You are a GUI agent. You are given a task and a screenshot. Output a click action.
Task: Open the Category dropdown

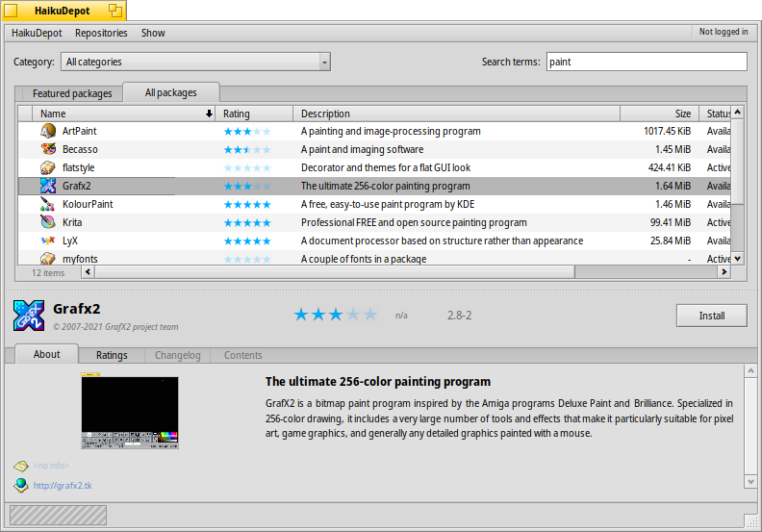(x=195, y=62)
